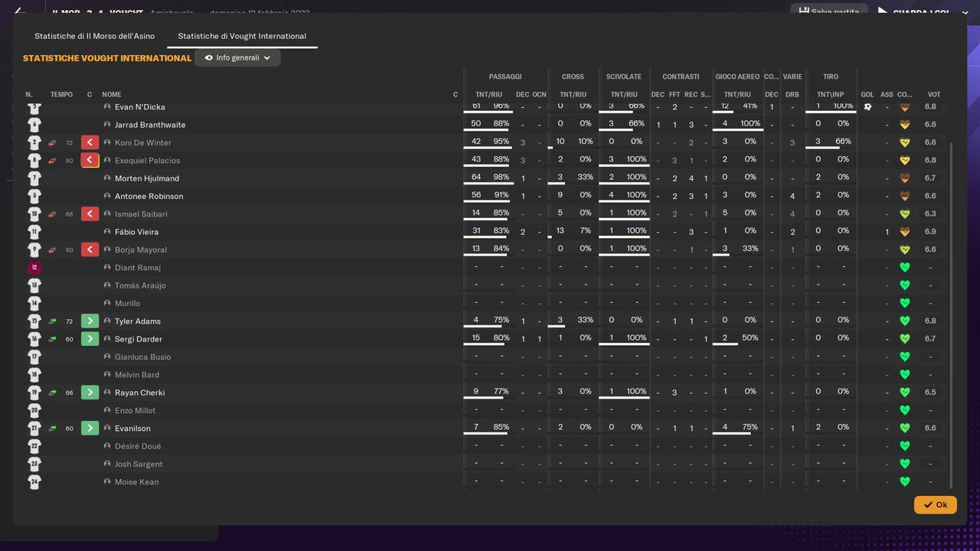Image resolution: width=980 pixels, height=551 pixels.
Task: Click Tomás Araújo shirt number 13 icon
Action: click(34, 285)
